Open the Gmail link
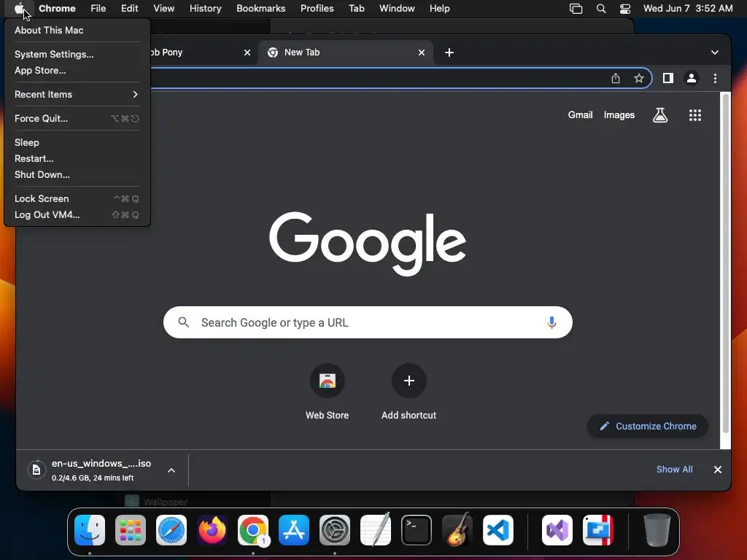This screenshot has width=747, height=560. tap(580, 114)
